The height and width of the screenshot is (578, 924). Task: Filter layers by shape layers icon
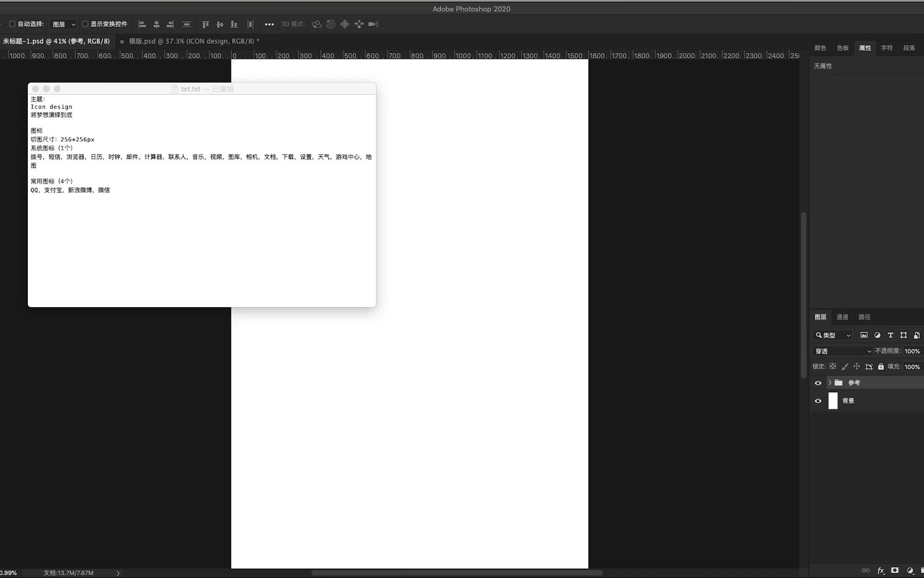[903, 335]
